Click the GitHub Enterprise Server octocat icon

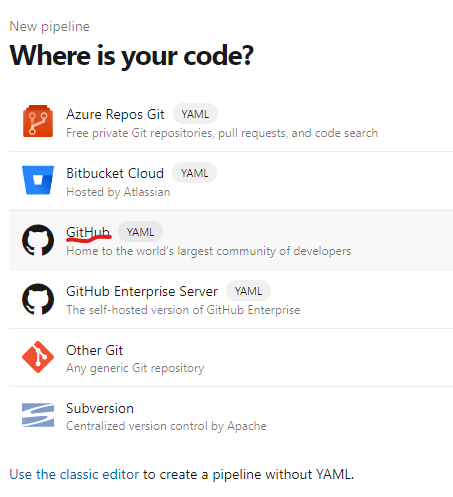(38, 299)
